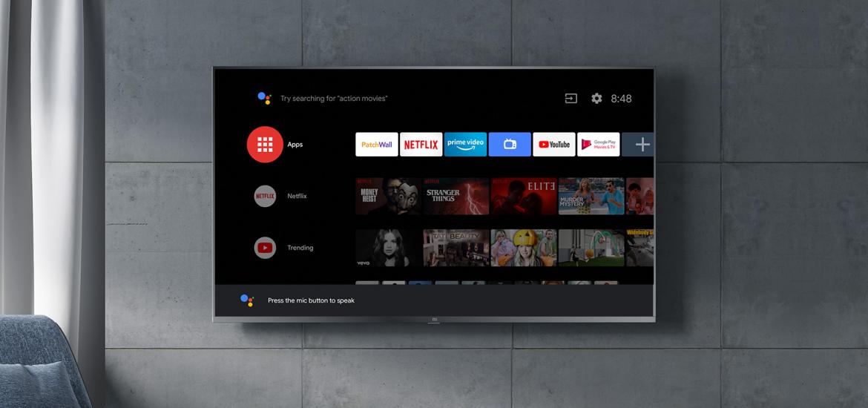Play the Vevo music video thumbnail

[x=388, y=248]
